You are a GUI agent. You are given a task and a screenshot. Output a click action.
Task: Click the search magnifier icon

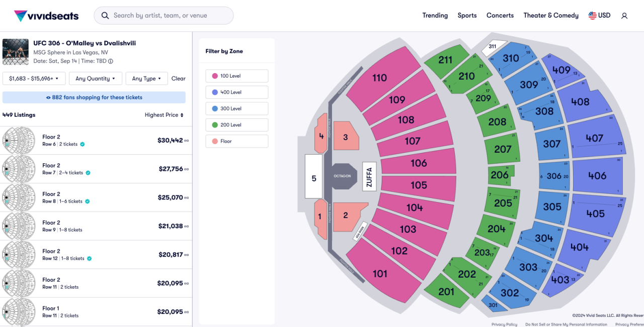click(105, 15)
